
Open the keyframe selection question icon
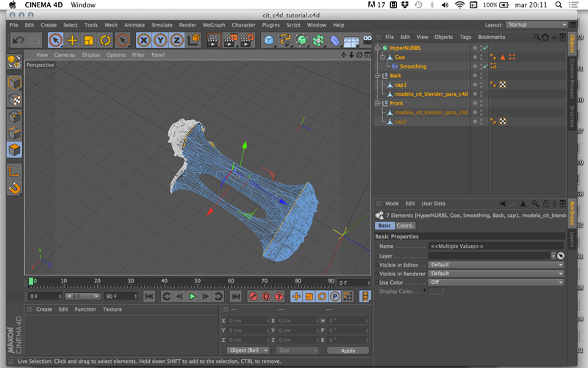click(279, 297)
